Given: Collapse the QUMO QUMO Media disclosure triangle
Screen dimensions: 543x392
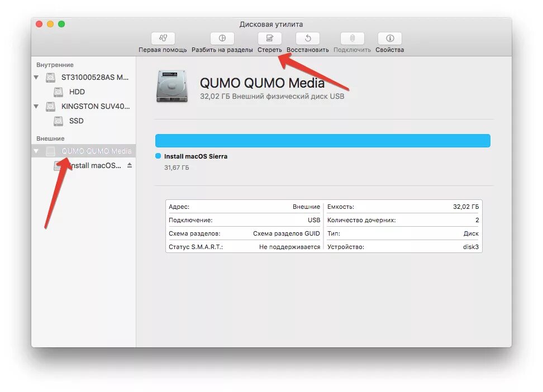Looking at the screenshot, I should tap(36, 151).
